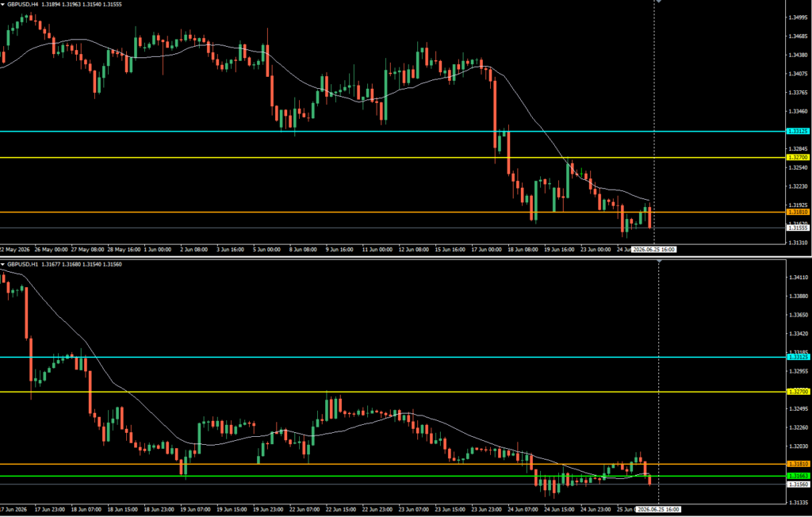
Task: Click the chart shift marker atop H4 chart
Action: 659,2
